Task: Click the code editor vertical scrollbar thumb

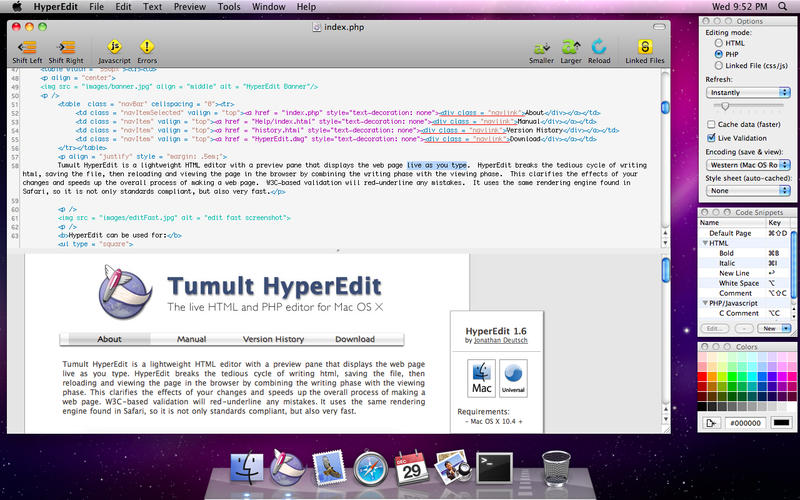Action: [x=665, y=108]
